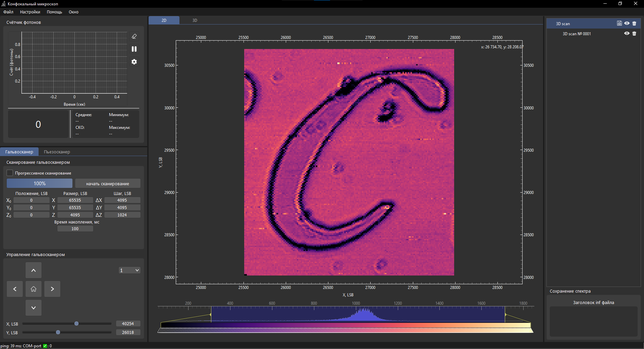
Task: Move galvo scanner down
Action: [34, 308]
